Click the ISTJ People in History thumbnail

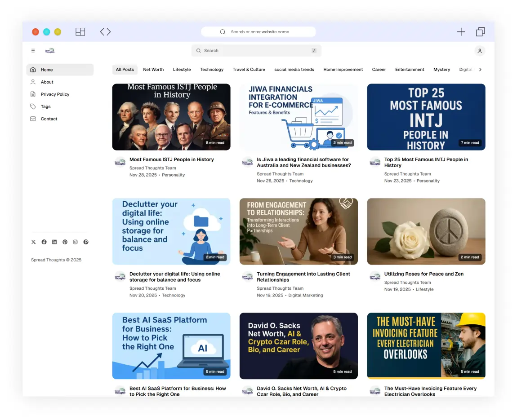click(171, 117)
